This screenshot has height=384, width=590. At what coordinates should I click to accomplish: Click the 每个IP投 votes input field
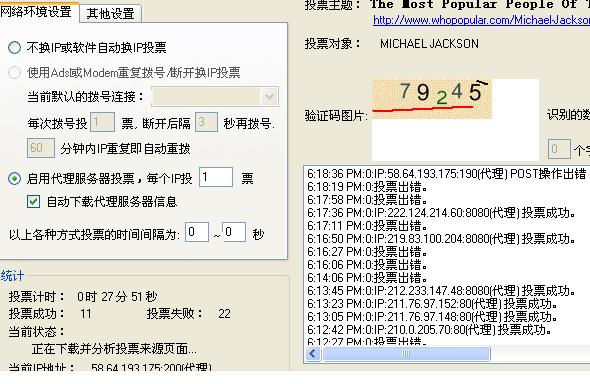[x=216, y=177]
